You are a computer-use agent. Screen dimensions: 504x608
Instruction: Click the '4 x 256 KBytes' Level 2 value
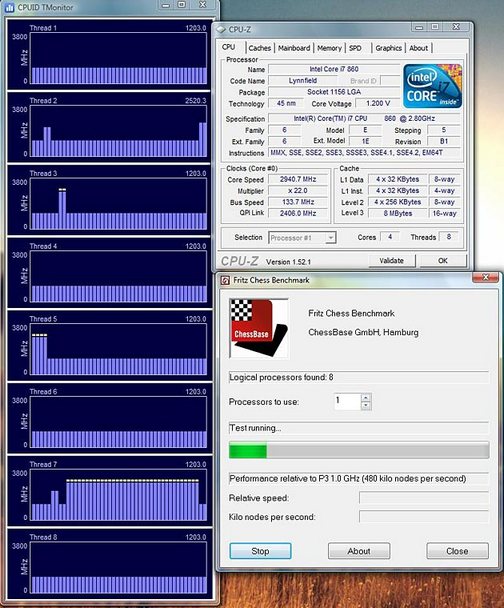tap(398, 202)
